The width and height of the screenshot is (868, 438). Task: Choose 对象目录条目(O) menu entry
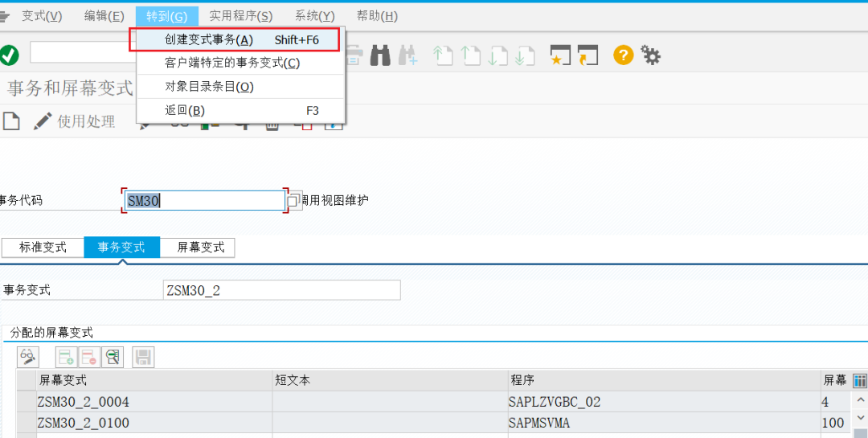tap(241, 87)
